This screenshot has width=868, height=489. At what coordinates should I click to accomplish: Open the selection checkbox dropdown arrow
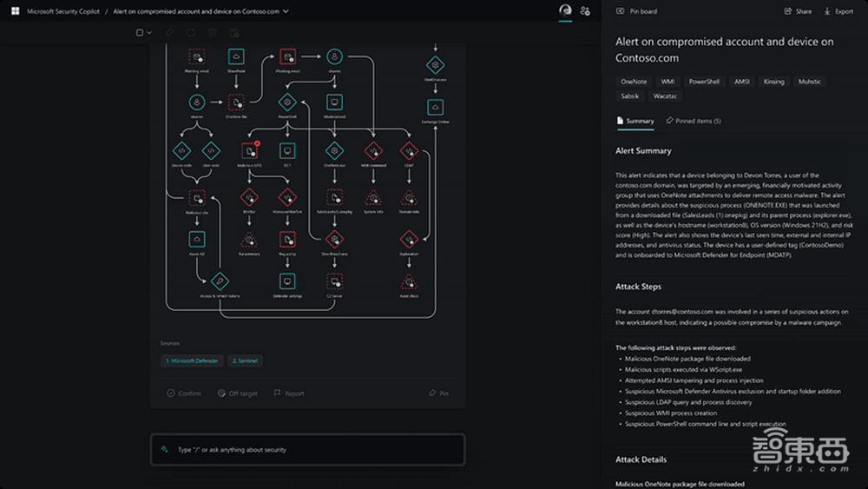[x=149, y=33]
